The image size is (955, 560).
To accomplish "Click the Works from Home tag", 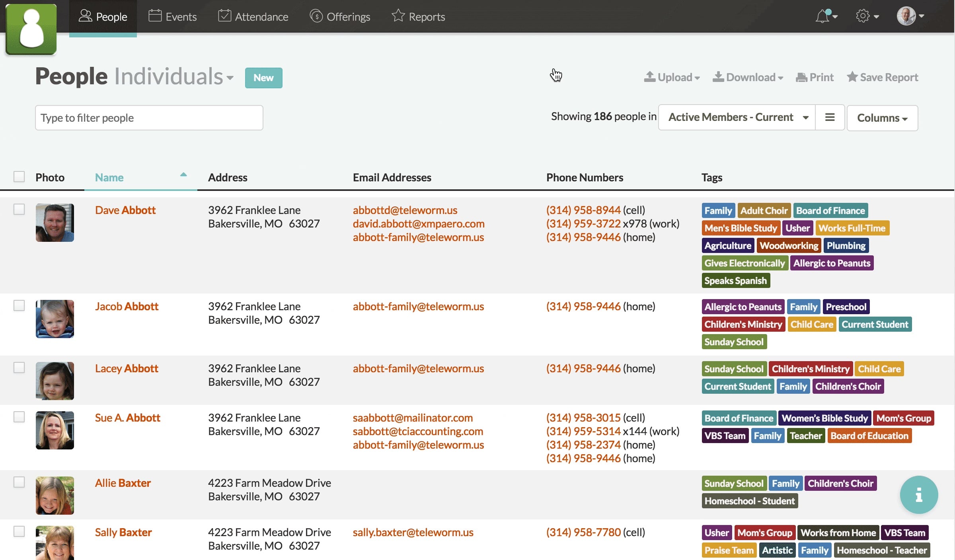I will pyautogui.click(x=838, y=533).
